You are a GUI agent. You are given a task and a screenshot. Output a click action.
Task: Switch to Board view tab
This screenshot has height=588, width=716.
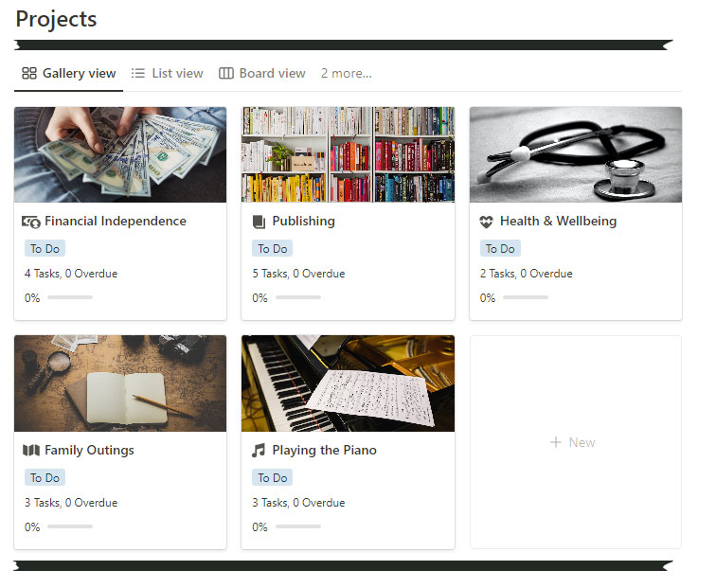click(262, 74)
